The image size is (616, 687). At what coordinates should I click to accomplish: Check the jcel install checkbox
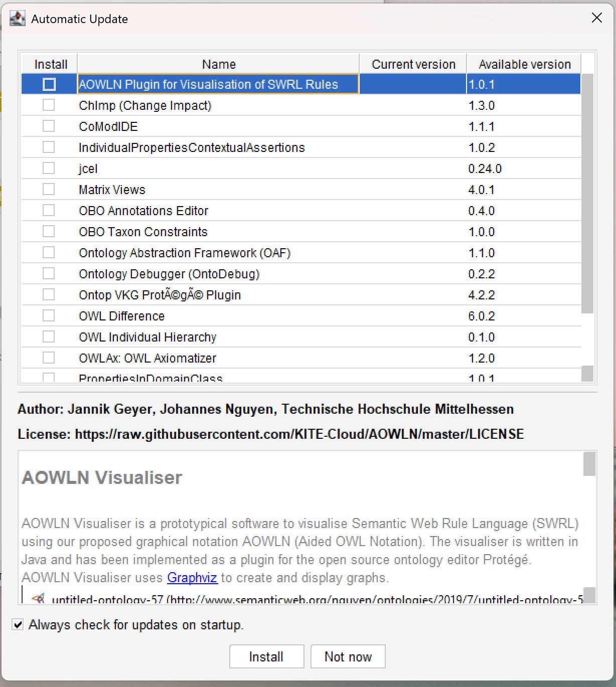(x=49, y=168)
